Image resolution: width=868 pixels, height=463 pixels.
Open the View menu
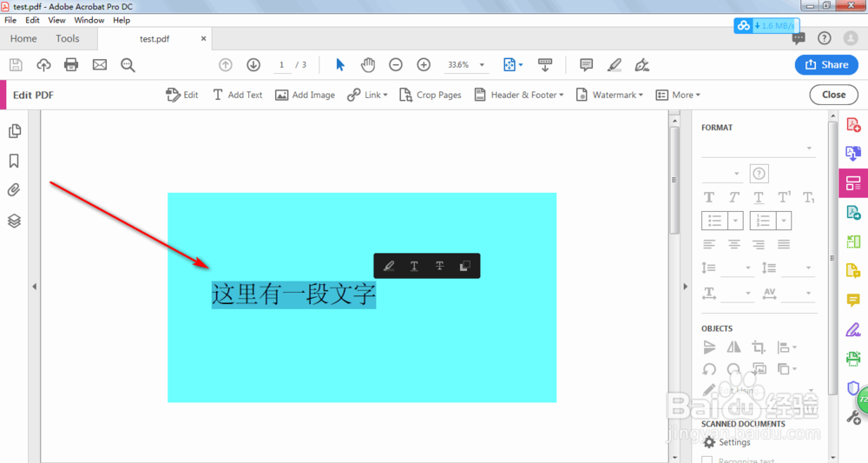(56, 20)
